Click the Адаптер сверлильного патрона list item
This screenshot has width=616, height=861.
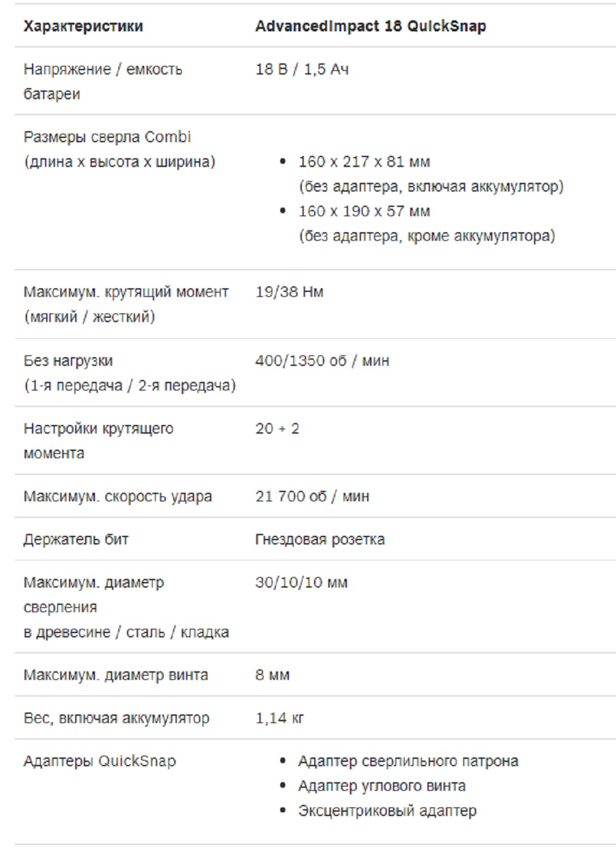point(408,761)
